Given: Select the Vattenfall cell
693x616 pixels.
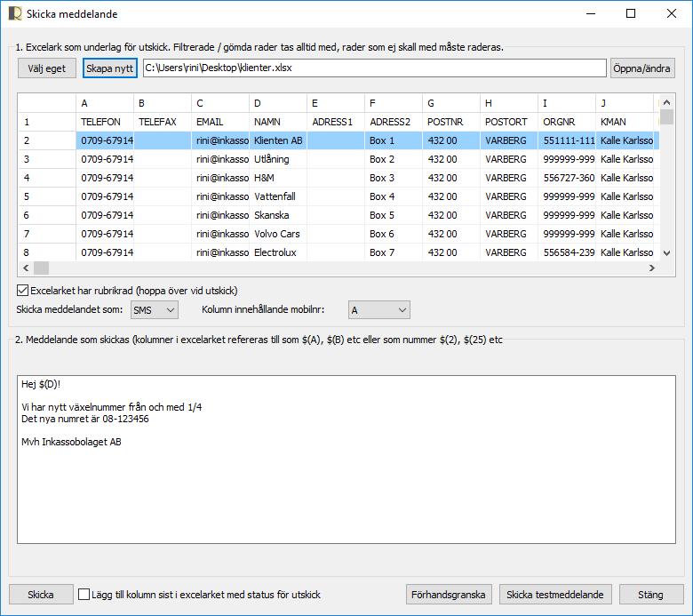Looking at the screenshot, I should tap(278, 196).
